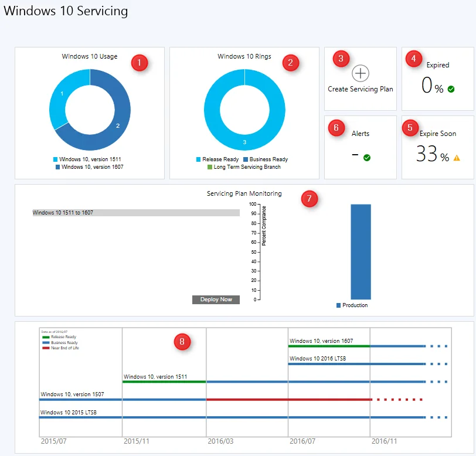The height and width of the screenshot is (456, 476).
Task: Click the "Windows 10 Servicing" page title
Action: click(x=66, y=11)
